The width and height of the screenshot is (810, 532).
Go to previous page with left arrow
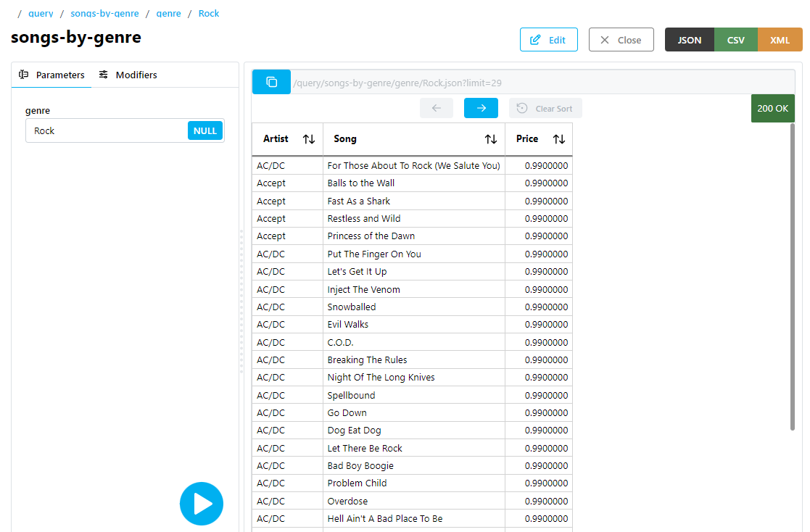point(437,108)
